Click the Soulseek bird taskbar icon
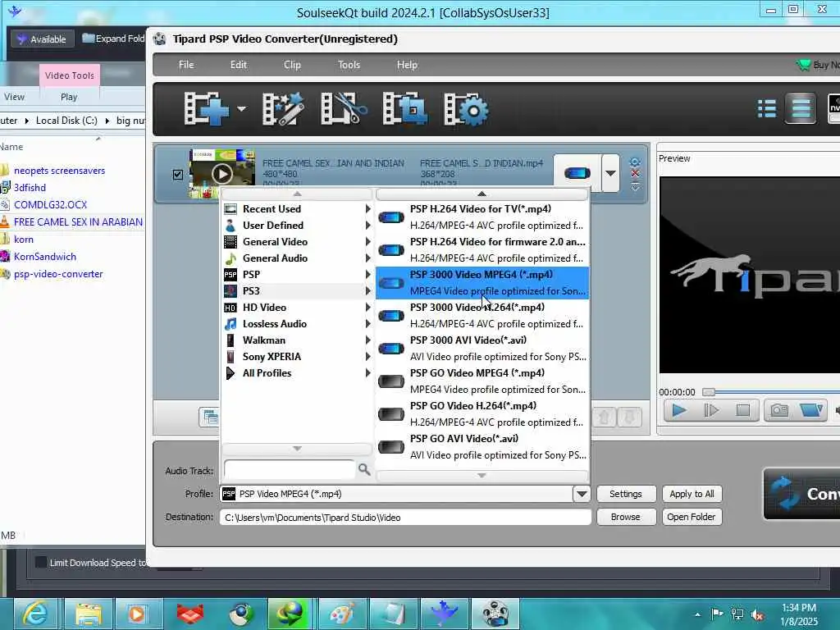 444,614
